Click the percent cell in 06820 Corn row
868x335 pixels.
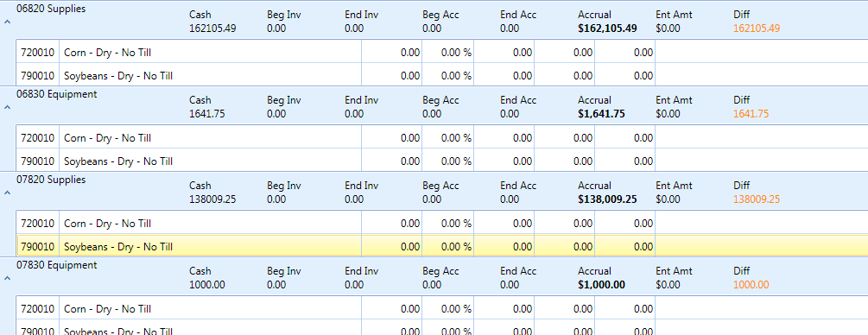tap(447, 53)
